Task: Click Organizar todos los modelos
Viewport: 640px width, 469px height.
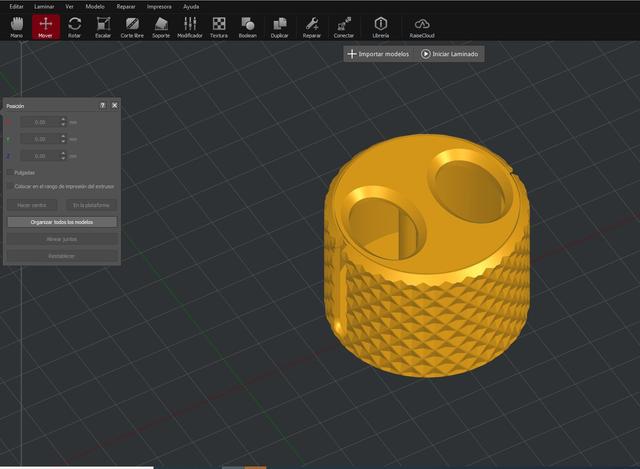Action: pyautogui.click(x=62, y=222)
